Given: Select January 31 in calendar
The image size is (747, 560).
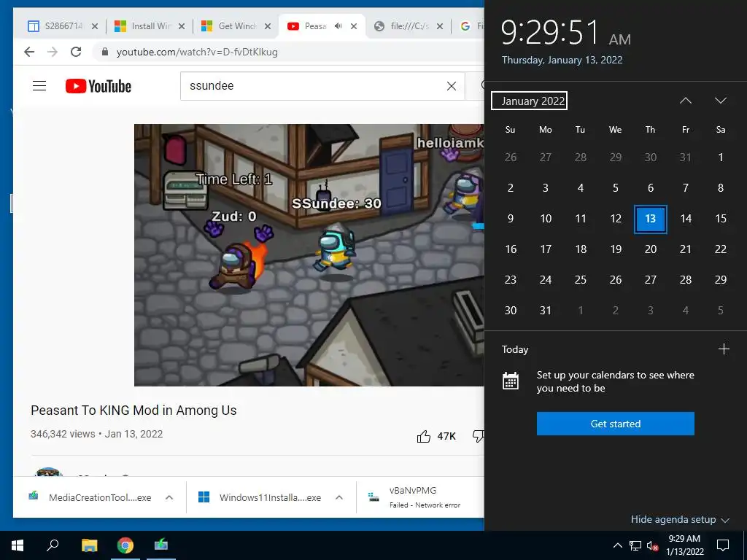Looking at the screenshot, I should 546,311.
